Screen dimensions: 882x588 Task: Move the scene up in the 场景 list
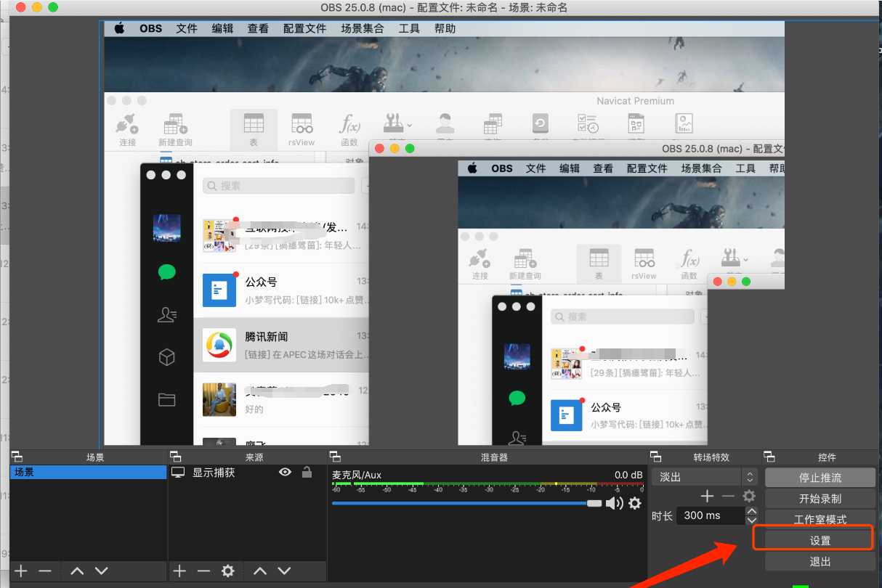point(77,571)
